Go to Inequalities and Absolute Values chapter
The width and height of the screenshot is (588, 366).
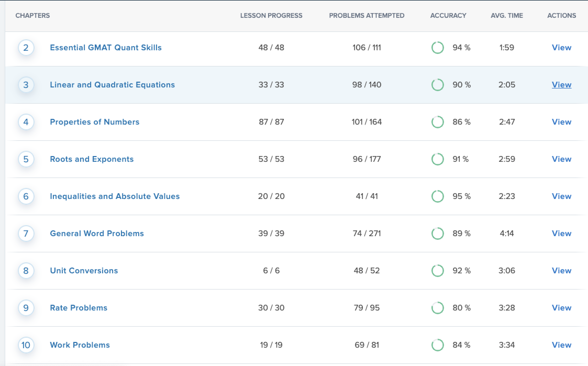pyautogui.click(x=115, y=196)
